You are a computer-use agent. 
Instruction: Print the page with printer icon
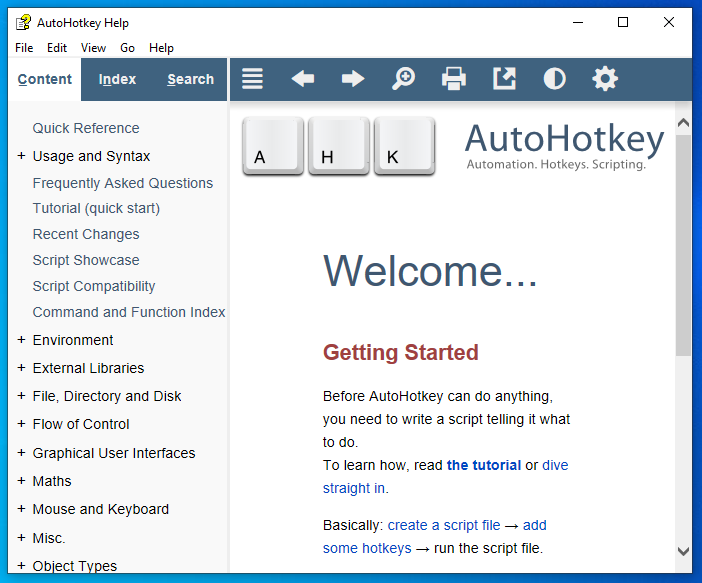click(x=454, y=79)
